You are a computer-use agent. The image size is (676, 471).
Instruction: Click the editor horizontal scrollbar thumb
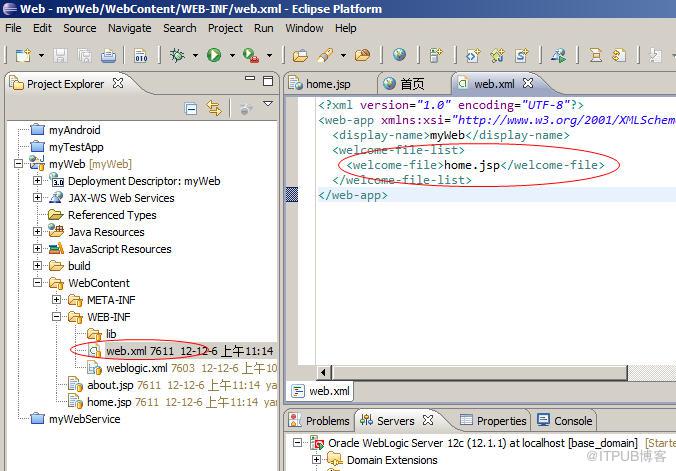pos(479,372)
